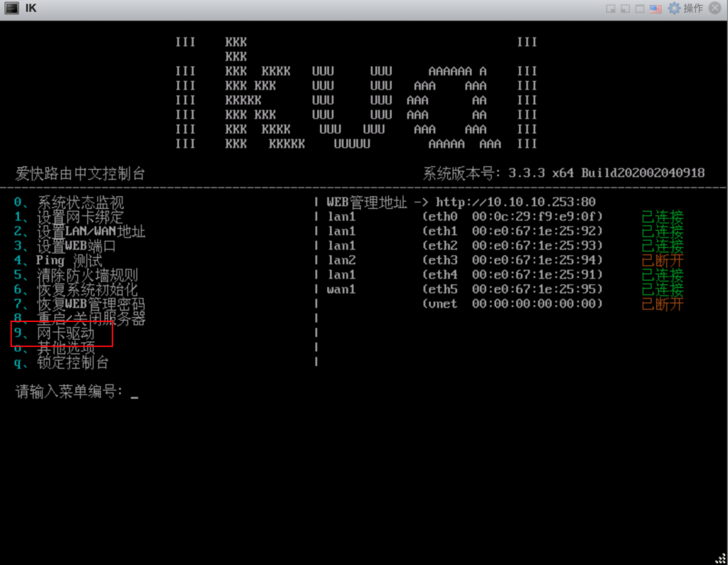Click the 已连接 status on the eth4 row
Image resolution: width=728 pixels, height=565 pixels.
[663, 275]
